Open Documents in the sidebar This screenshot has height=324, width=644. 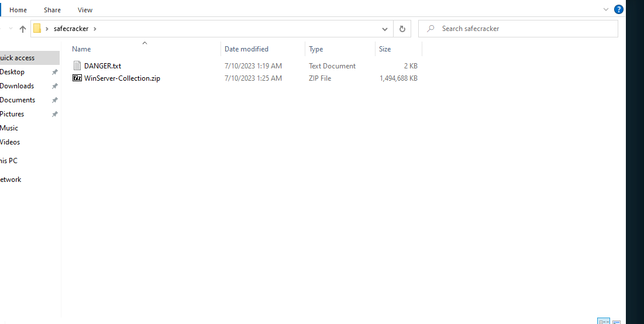(x=18, y=100)
